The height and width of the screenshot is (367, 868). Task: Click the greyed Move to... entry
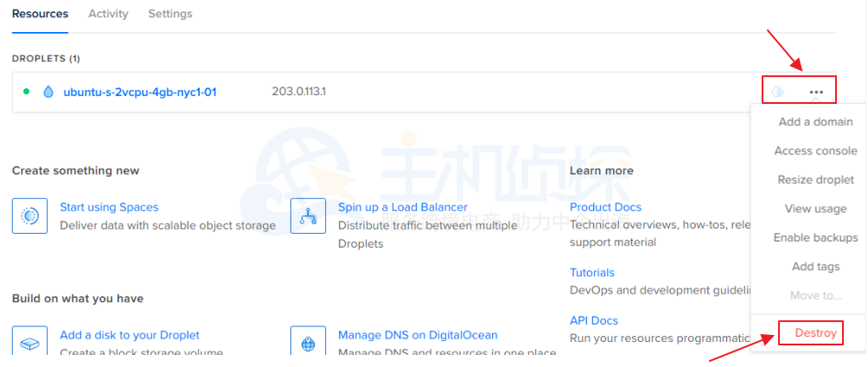[815, 295]
